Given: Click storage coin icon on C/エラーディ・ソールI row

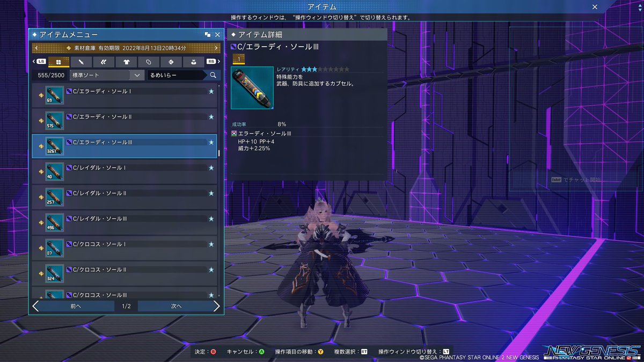Looking at the screenshot, I should [x=41, y=95].
